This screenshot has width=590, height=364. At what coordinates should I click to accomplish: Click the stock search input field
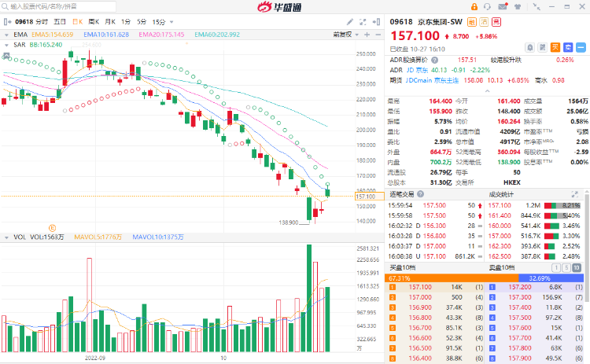tap(58, 6)
